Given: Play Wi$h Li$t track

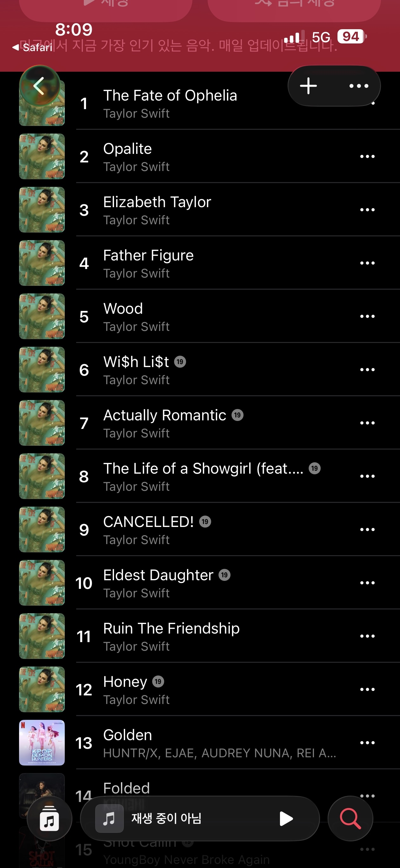Looking at the screenshot, I should (185, 370).
